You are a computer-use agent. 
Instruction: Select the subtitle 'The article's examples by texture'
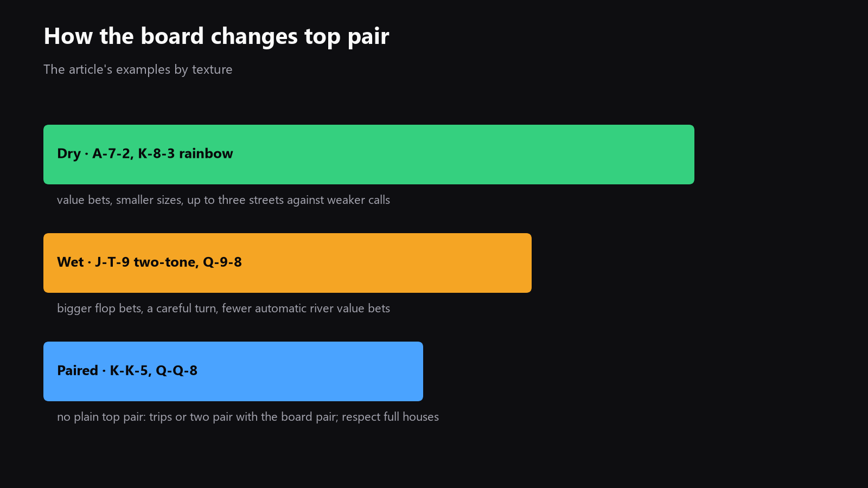tap(138, 69)
